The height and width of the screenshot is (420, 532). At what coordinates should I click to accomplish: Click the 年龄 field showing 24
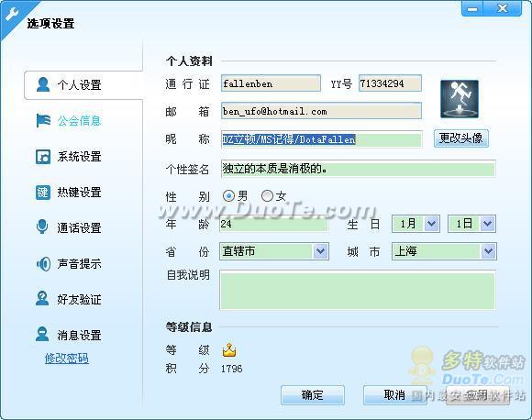(x=273, y=224)
